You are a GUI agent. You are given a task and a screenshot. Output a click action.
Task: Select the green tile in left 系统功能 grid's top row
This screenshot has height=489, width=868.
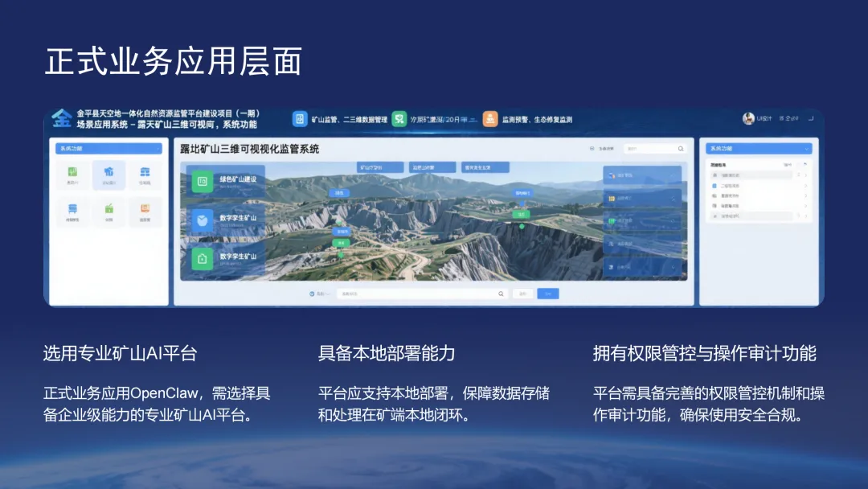point(72,175)
